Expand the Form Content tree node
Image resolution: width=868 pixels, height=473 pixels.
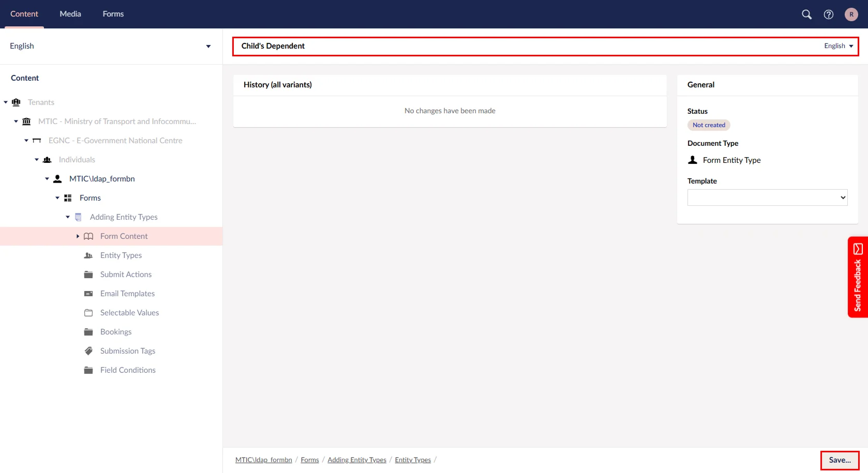(78, 236)
